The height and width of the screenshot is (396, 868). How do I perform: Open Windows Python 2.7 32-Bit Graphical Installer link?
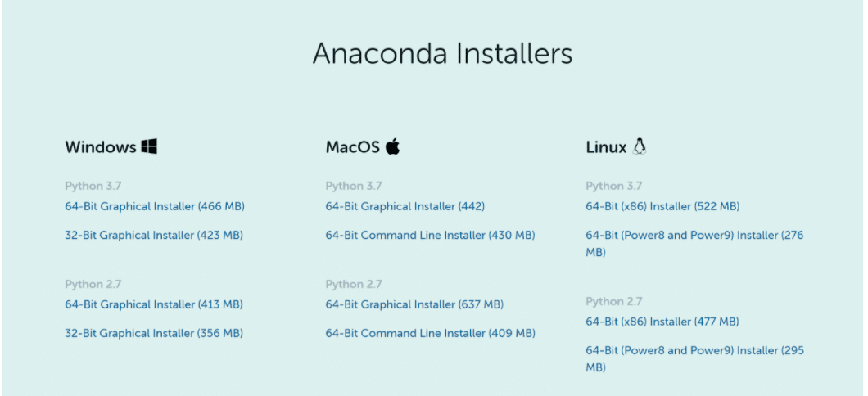pyautogui.click(x=154, y=333)
